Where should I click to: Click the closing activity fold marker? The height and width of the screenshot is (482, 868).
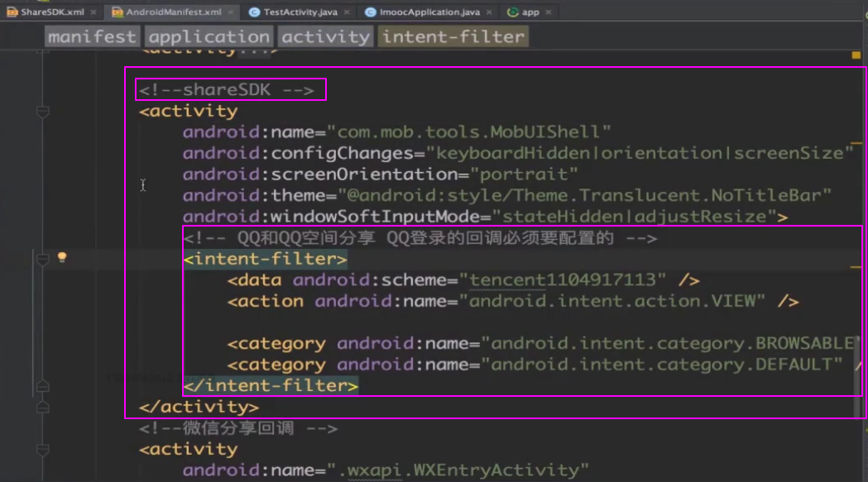tap(43, 408)
